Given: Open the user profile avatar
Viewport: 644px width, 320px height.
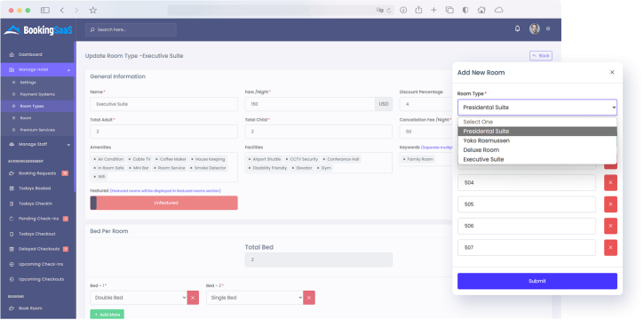Looking at the screenshot, I should tap(535, 28).
